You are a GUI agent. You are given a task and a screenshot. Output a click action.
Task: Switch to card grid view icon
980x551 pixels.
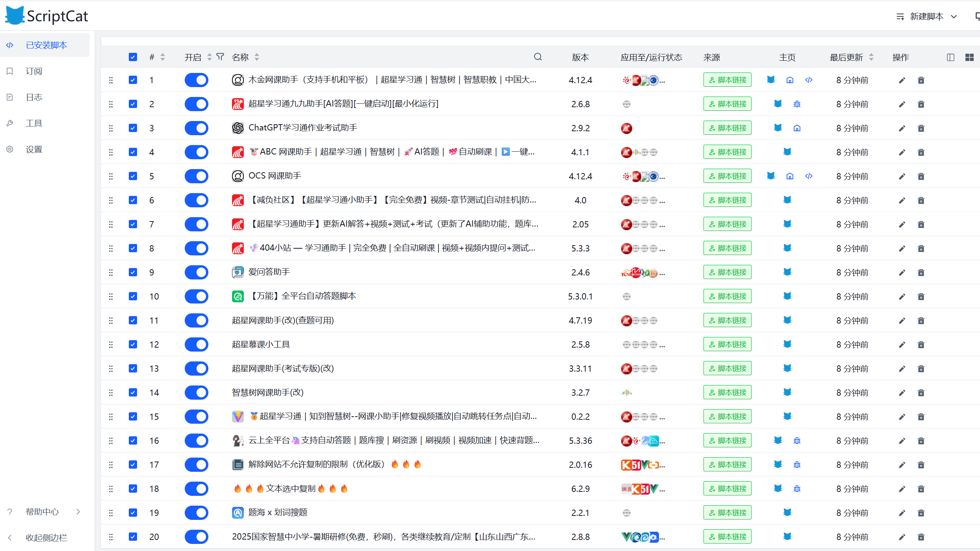969,58
